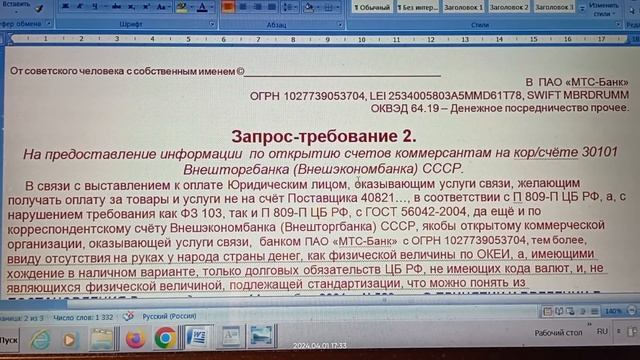Open the line spacing menu
The height and width of the screenshot is (360, 640).
(x=290, y=7)
